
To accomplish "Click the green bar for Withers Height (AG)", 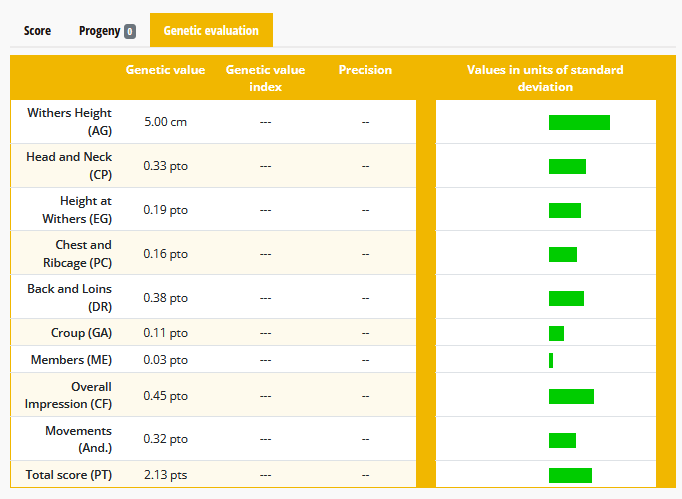I will click(579, 122).
